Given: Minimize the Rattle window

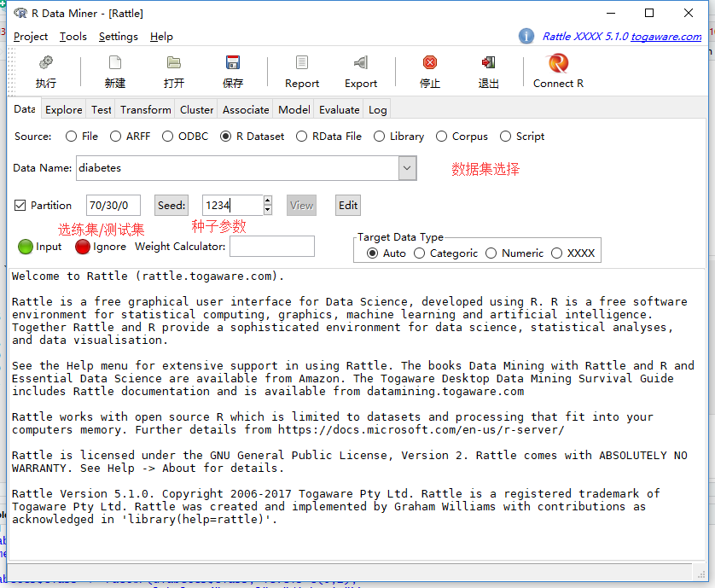Looking at the screenshot, I should [x=611, y=13].
